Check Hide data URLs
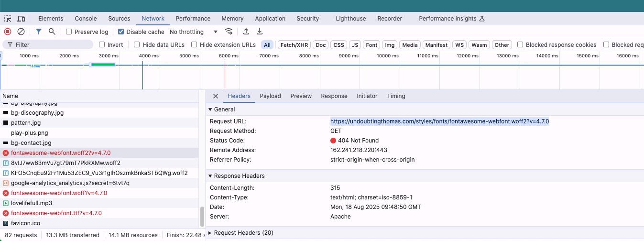 tap(137, 45)
